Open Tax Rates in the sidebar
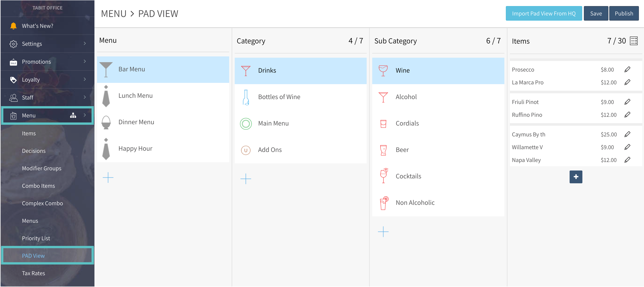This screenshot has height=287, width=644. 33,273
